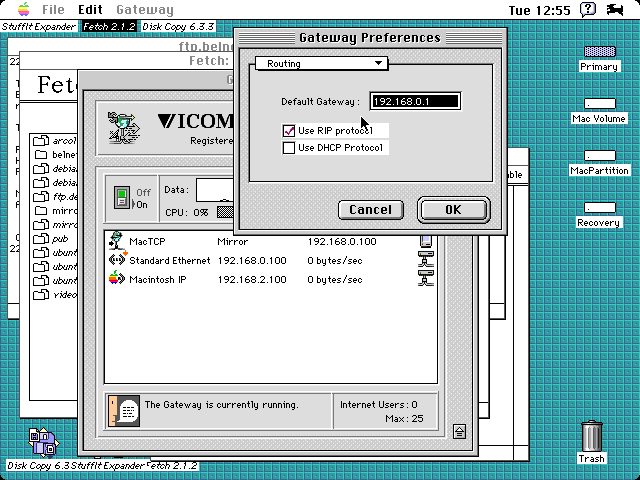
Task: Select the MacTCP row icon
Action: pos(116,241)
